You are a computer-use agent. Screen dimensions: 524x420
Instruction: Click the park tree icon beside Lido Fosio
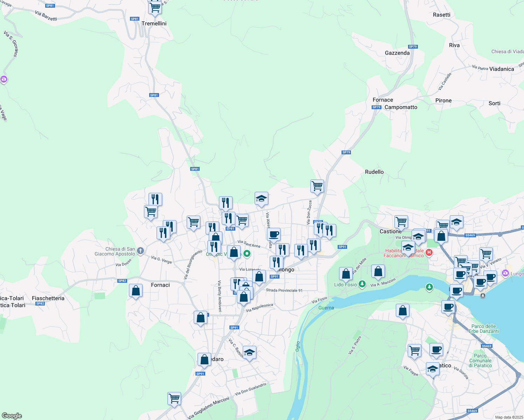363,284
